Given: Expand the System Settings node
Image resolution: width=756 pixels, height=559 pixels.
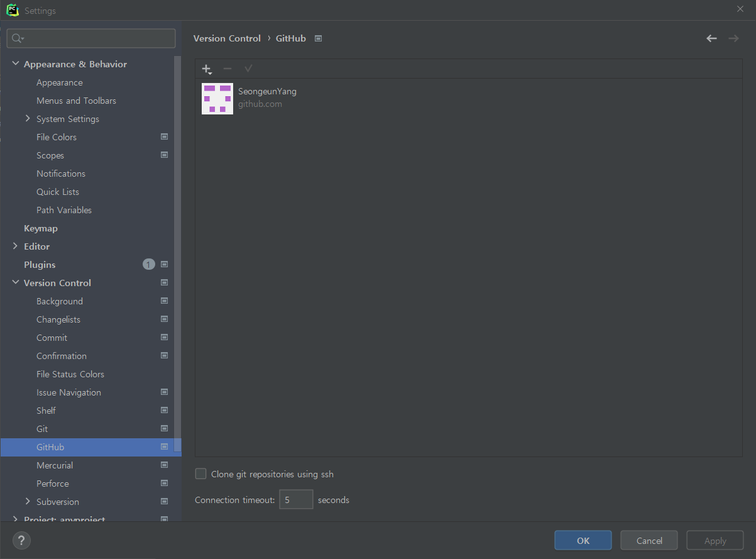Looking at the screenshot, I should click(x=28, y=118).
